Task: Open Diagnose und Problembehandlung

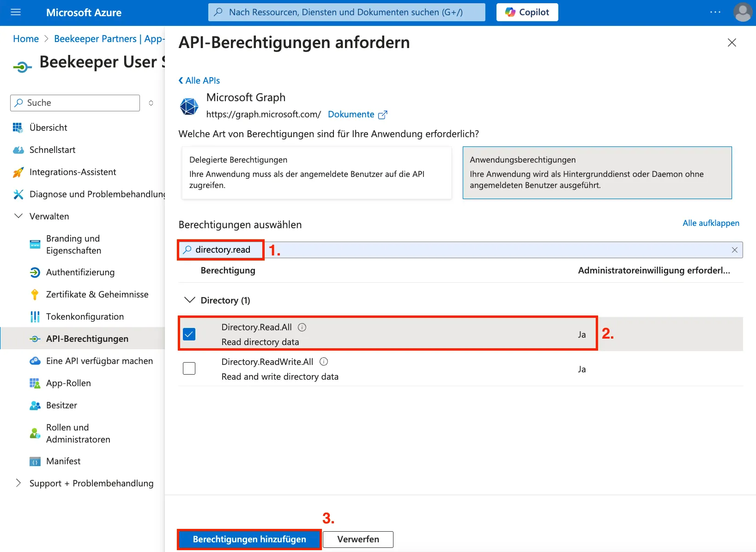Action: tap(97, 194)
